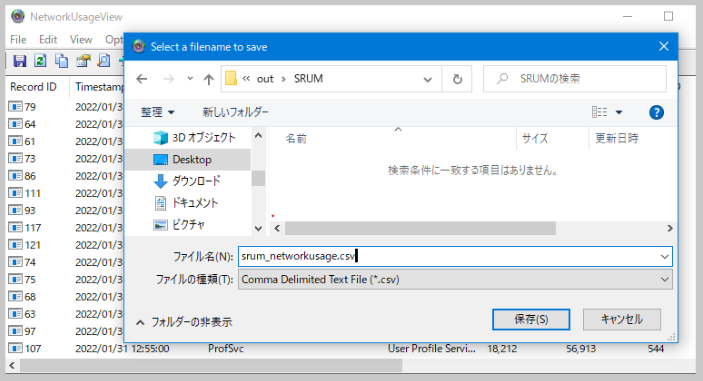This screenshot has height=381, width=703.
Task: Click the 保存(S) save button
Action: click(x=531, y=320)
